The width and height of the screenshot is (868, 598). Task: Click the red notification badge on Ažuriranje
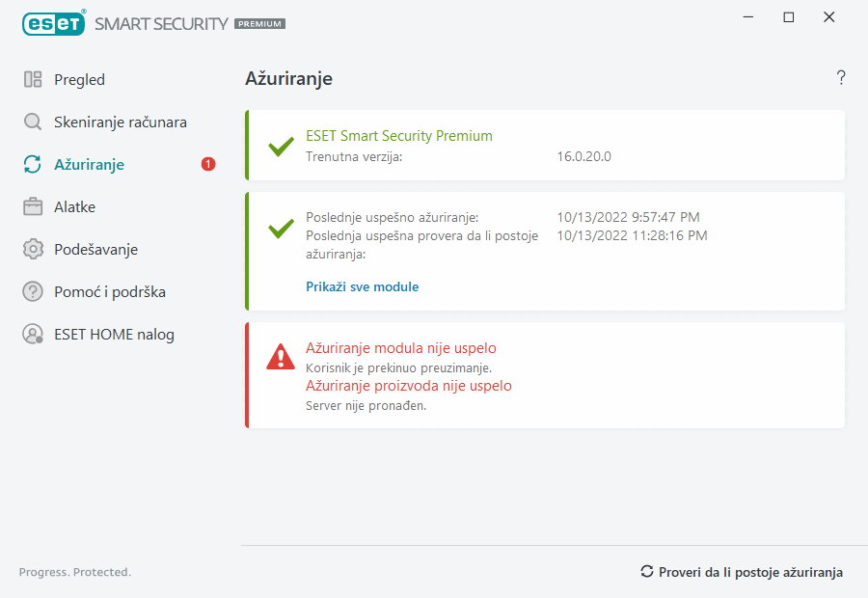pos(208,165)
